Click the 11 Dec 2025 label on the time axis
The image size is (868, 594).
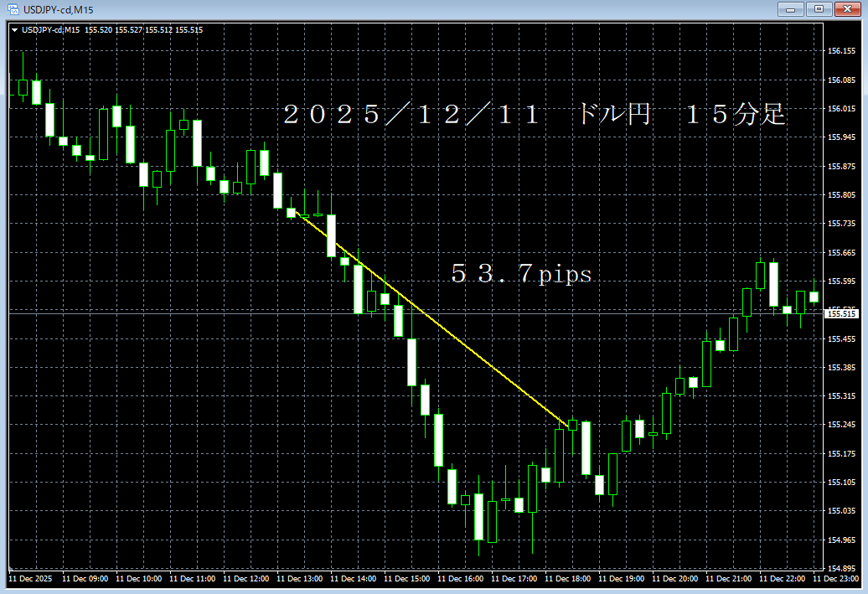point(29,578)
